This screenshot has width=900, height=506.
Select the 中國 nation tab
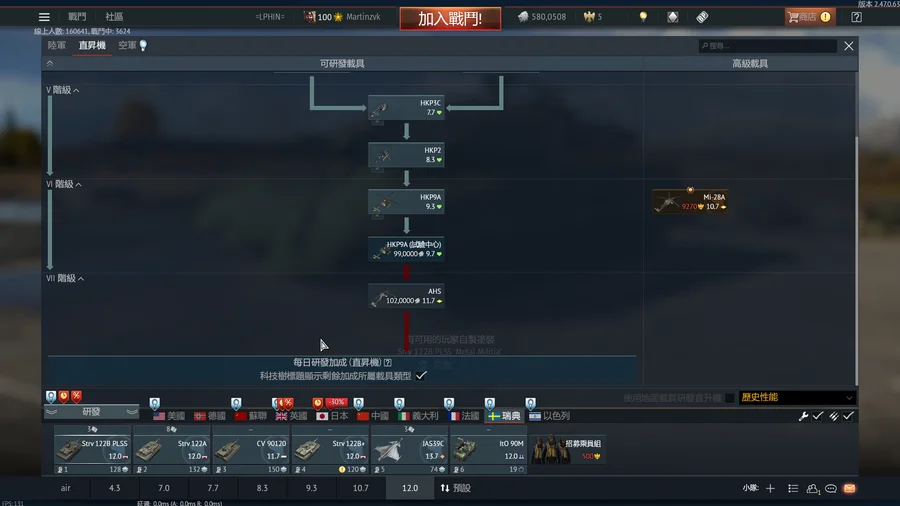click(x=373, y=416)
